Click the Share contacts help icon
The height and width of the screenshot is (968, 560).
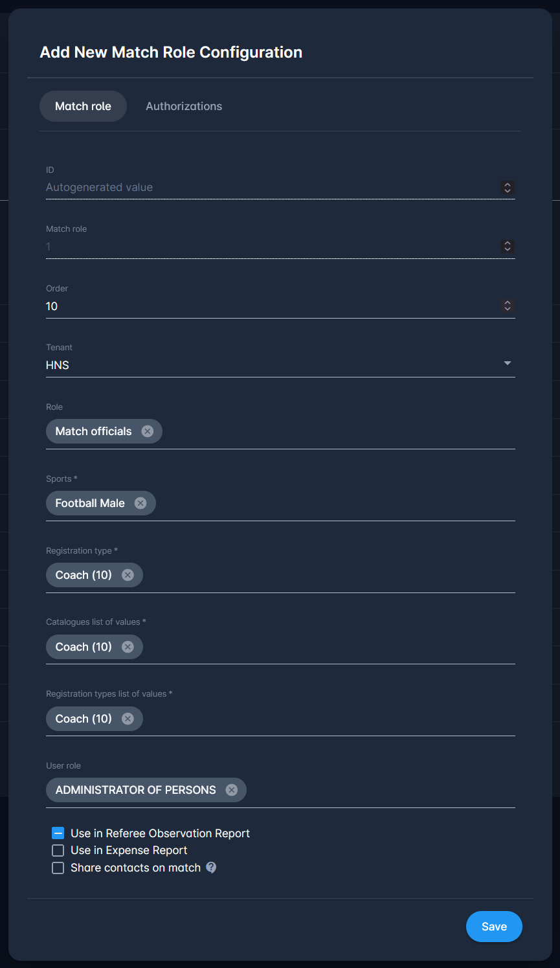tap(211, 868)
